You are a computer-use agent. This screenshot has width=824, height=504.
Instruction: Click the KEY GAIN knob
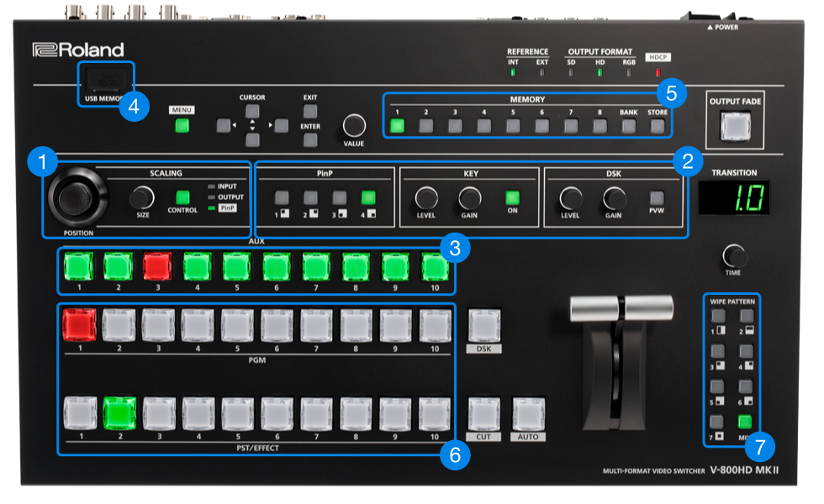(470, 198)
